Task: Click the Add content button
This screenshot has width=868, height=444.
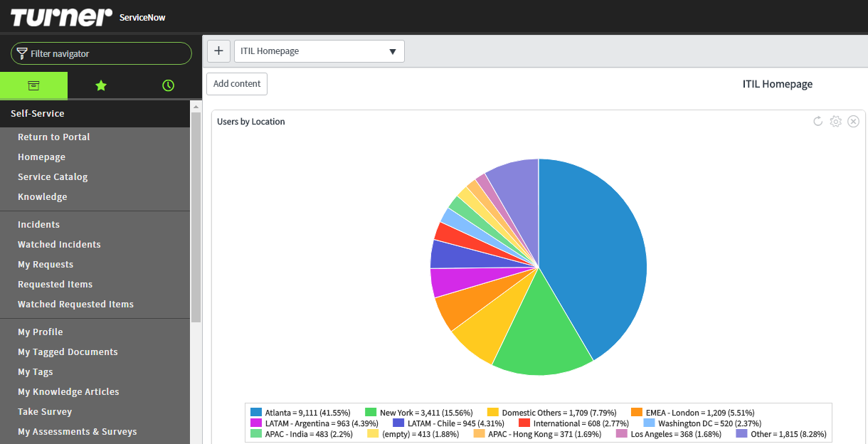Action: tap(237, 83)
